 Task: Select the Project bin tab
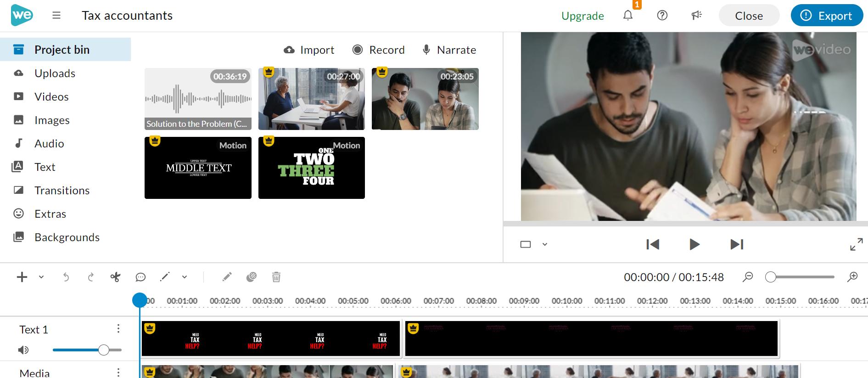pos(65,50)
